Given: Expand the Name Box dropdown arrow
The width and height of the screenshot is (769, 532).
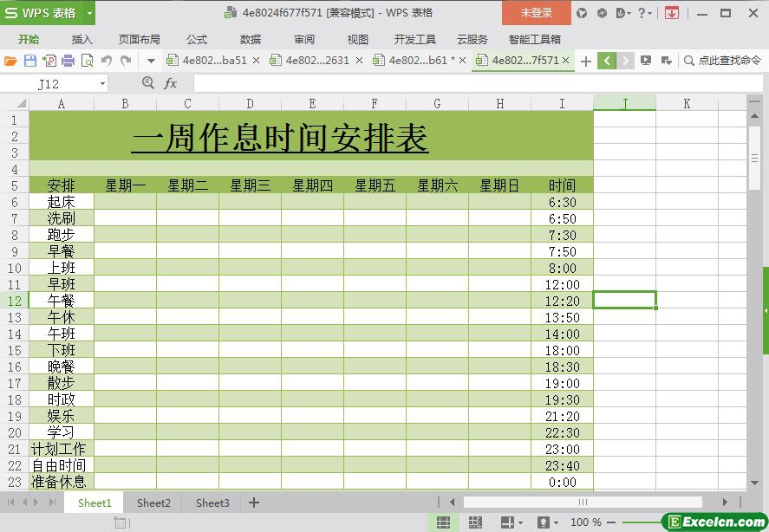Looking at the screenshot, I should tap(102, 83).
